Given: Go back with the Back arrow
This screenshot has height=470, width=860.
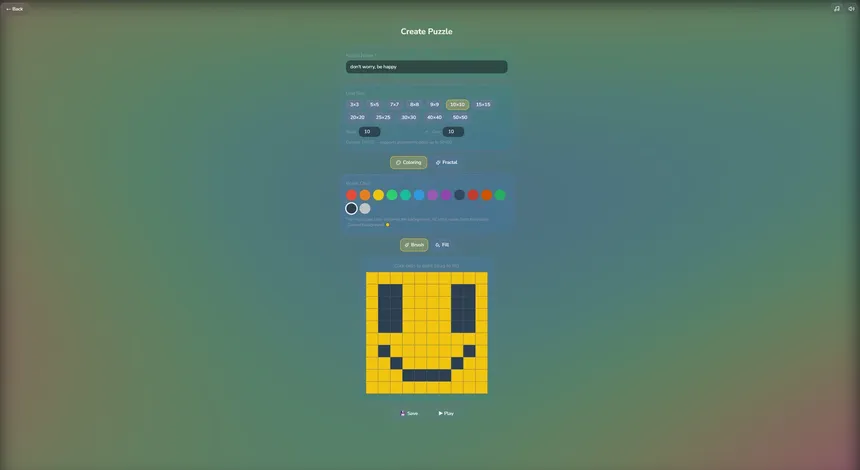Looking at the screenshot, I should tap(15, 8).
